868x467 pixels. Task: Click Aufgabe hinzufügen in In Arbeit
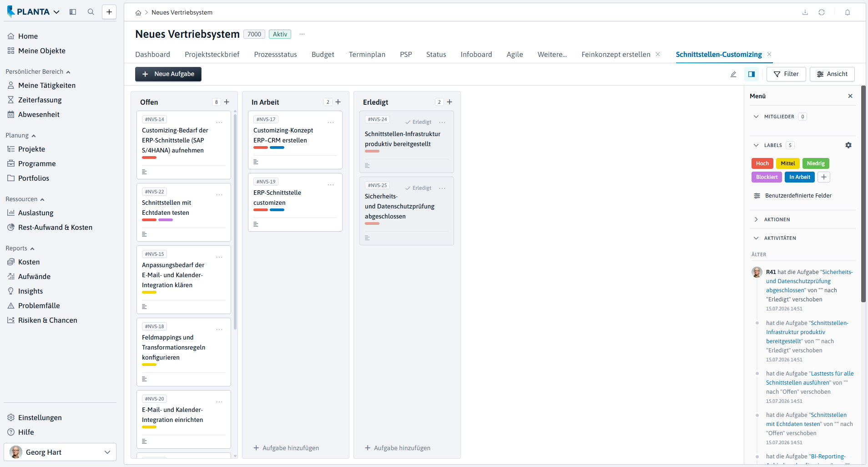click(x=286, y=448)
